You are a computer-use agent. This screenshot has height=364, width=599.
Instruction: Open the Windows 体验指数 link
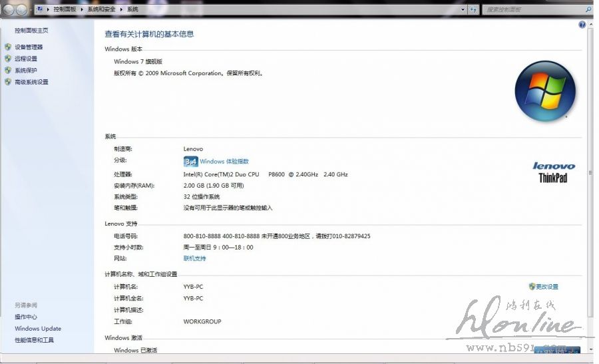coord(224,162)
